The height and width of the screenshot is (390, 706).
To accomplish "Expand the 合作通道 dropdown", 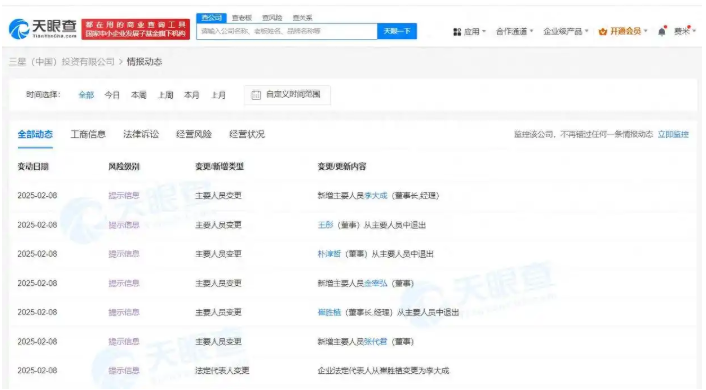I will click(514, 32).
